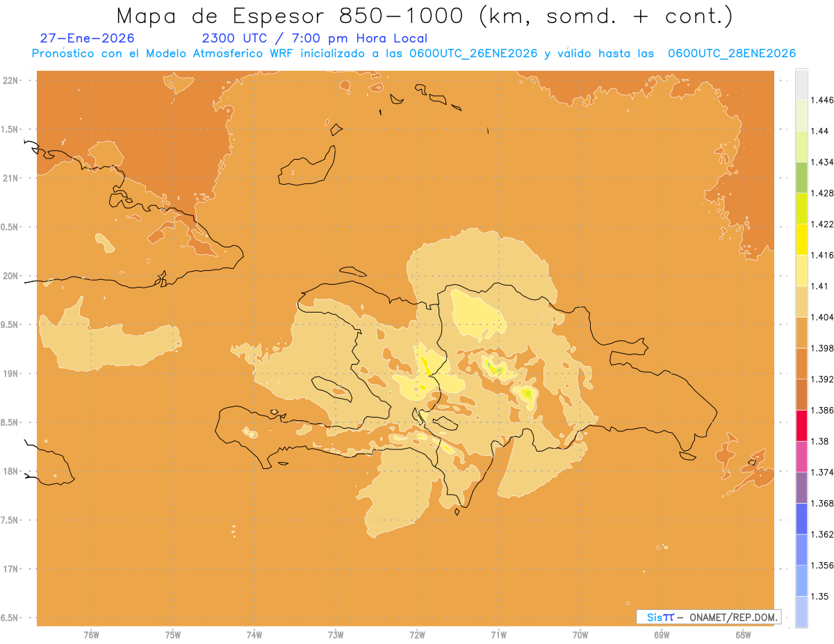Image resolution: width=834 pixels, height=644 pixels.
Task: Select the blue legend swatch between 1.362 and 1.368
Action: [801, 519]
